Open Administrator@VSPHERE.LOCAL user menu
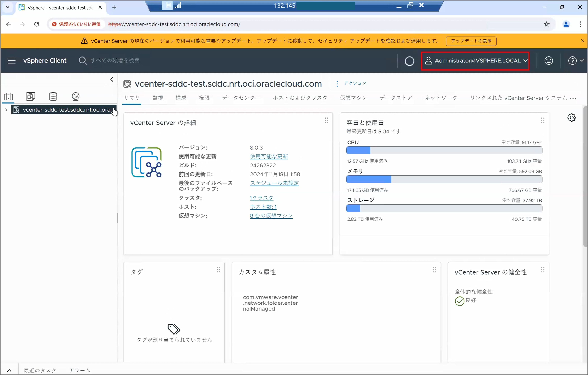 476,61
